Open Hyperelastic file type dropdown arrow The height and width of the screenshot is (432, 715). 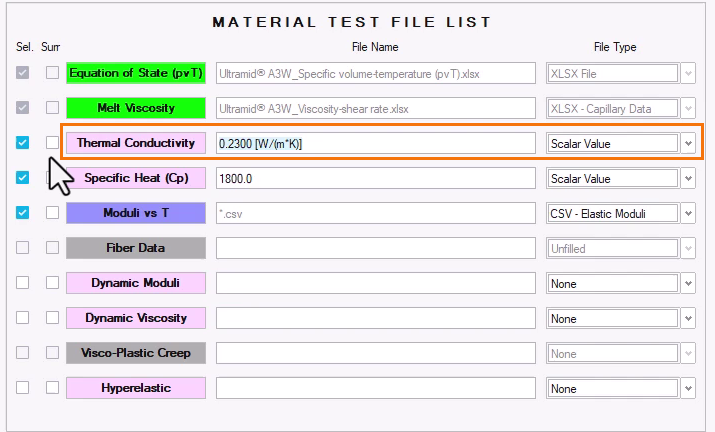coord(688,388)
